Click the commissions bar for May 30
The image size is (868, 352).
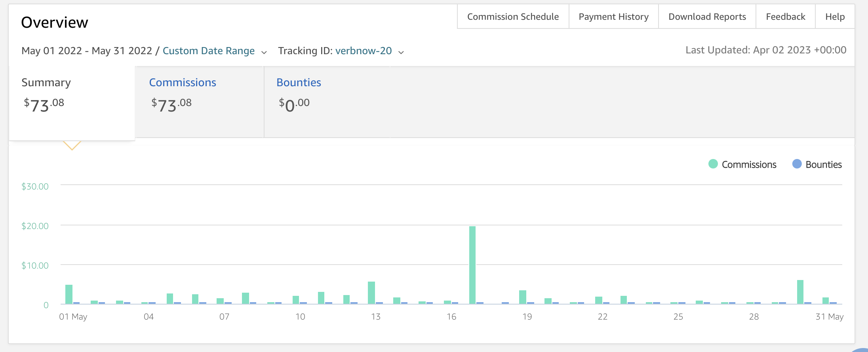click(x=800, y=292)
